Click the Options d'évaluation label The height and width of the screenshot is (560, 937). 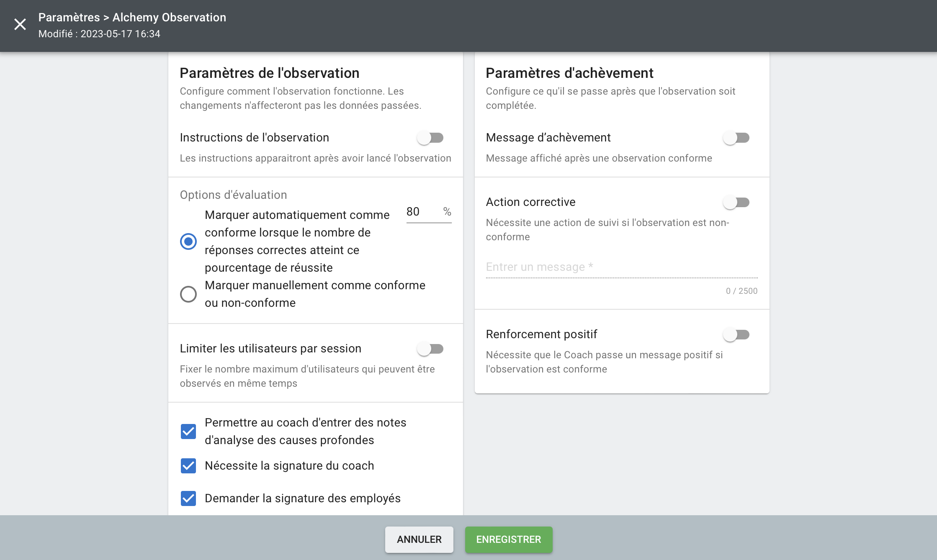233,195
